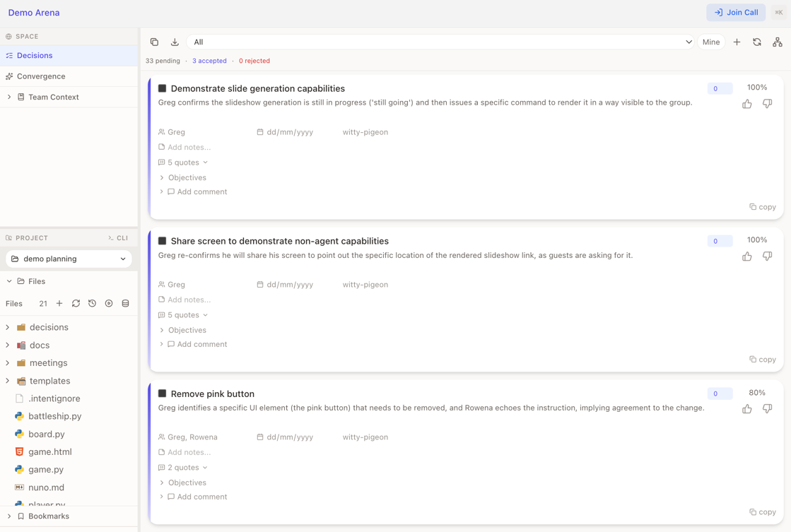
Task: Click the database icon in Files toolbar
Action: point(126,304)
